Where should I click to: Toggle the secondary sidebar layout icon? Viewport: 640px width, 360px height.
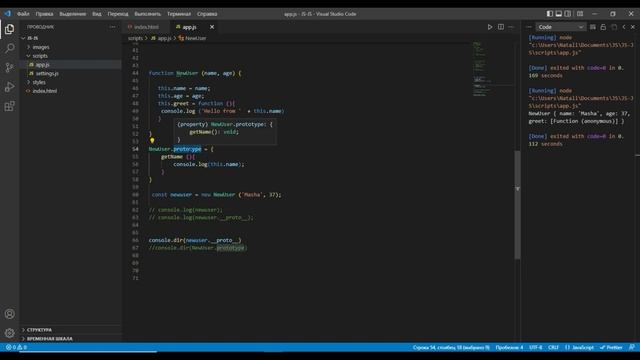coord(568,14)
